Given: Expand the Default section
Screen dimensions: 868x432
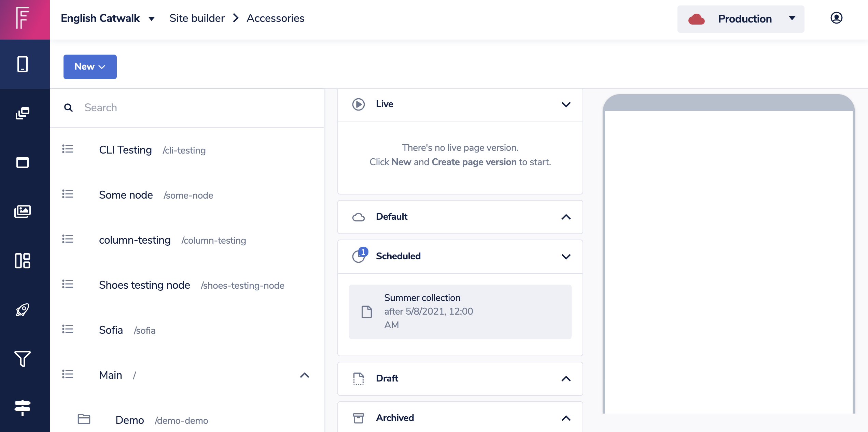Looking at the screenshot, I should 566,217.
